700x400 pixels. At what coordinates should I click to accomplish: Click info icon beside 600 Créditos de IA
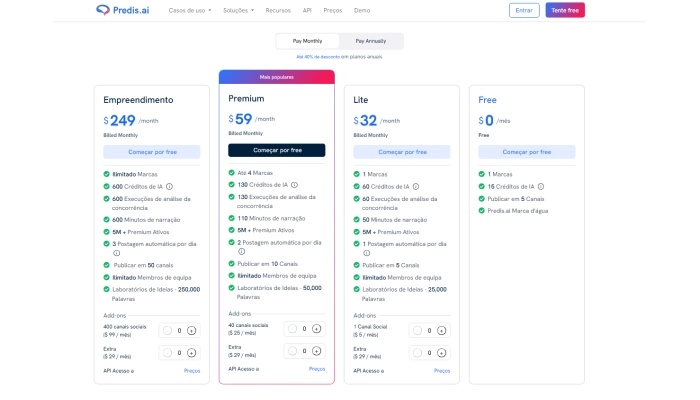pos(169,186)
